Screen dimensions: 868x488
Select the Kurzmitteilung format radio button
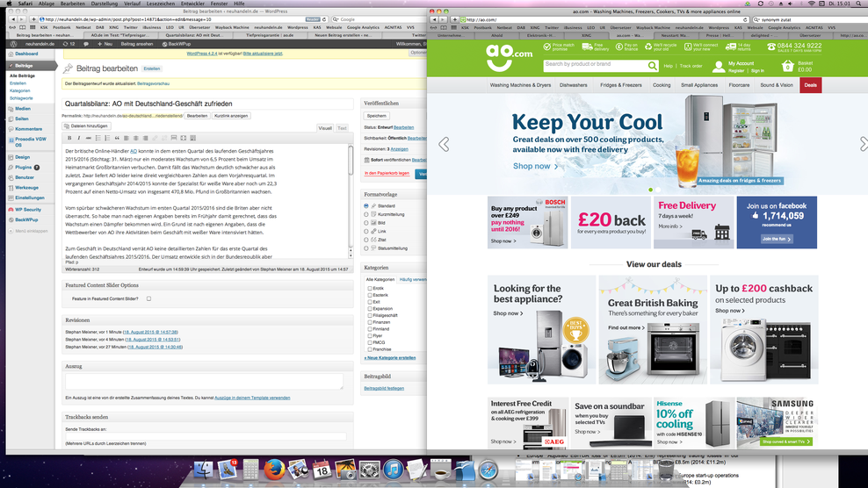point(365,214)
